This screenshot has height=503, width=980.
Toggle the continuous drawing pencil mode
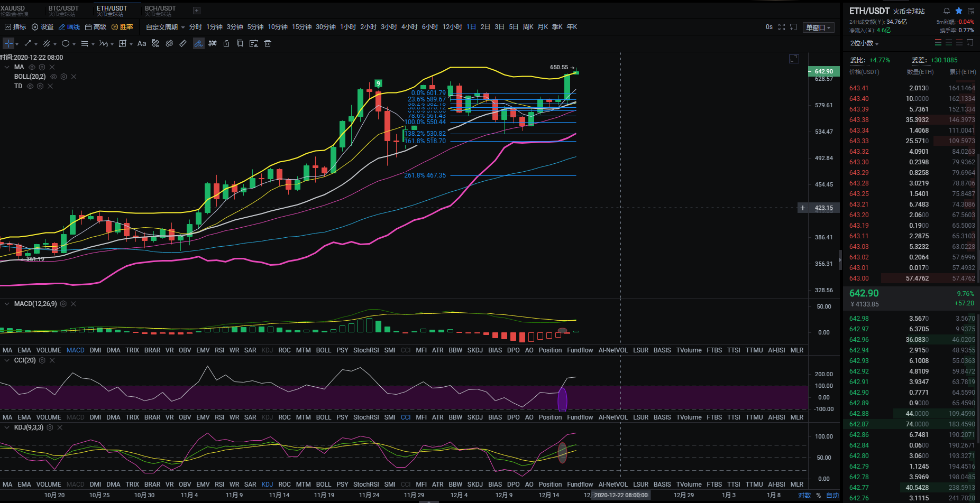(x=198, y=43)
